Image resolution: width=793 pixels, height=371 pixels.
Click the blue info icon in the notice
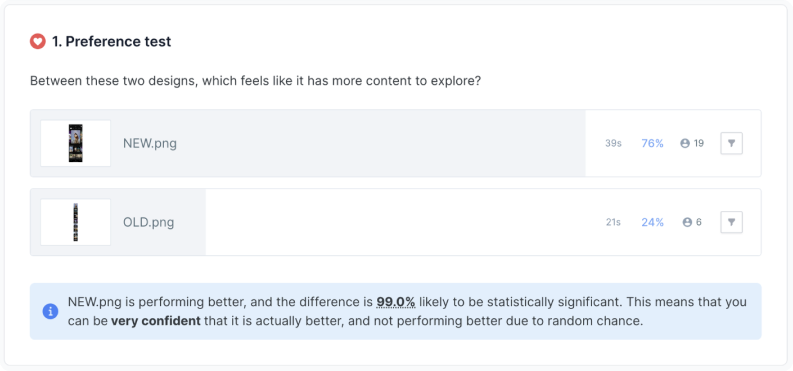click(50, 311)
